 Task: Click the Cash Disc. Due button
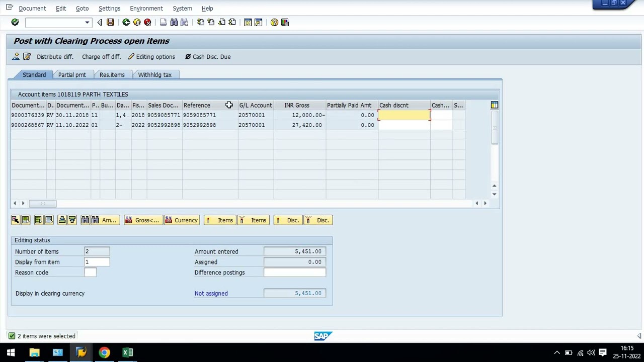click(207, 57)
